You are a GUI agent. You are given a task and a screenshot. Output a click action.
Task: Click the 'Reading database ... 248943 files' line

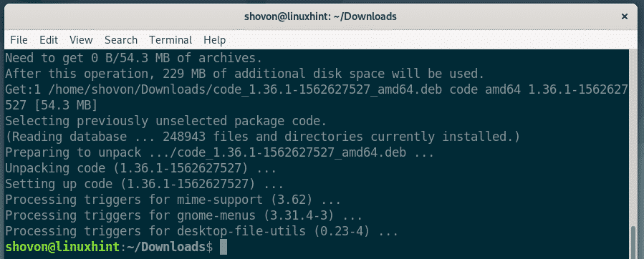click(263, 137)
